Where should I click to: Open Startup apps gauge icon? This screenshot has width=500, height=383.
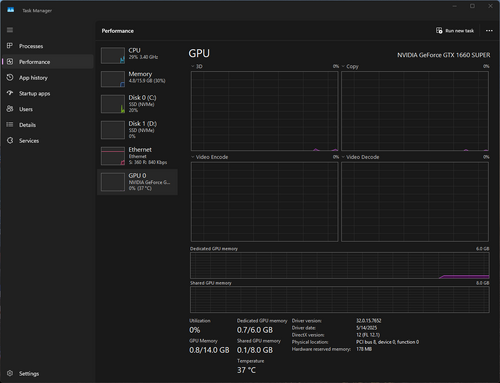coord(10,93)
